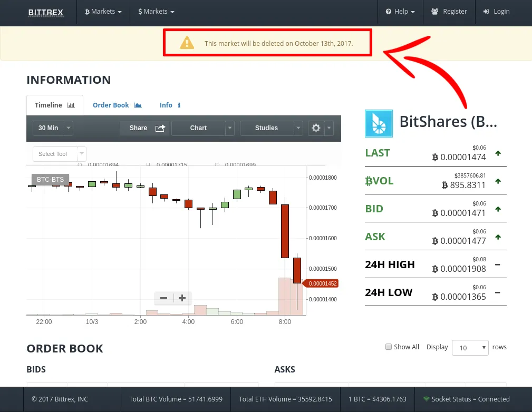Image resolution: width=532 pixels, height=412 pixels.
Task: Switch to the Timeline tab
Action: pos(55,105)
